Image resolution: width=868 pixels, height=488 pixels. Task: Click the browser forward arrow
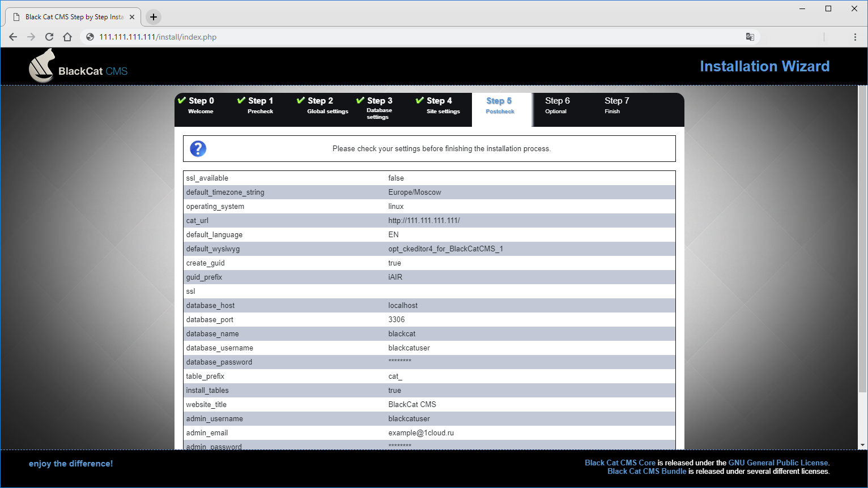[x=31, y=37]
